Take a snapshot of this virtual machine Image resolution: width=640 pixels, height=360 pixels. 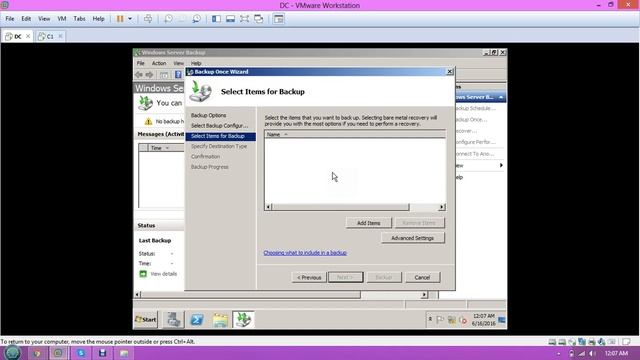pos(168,19)
